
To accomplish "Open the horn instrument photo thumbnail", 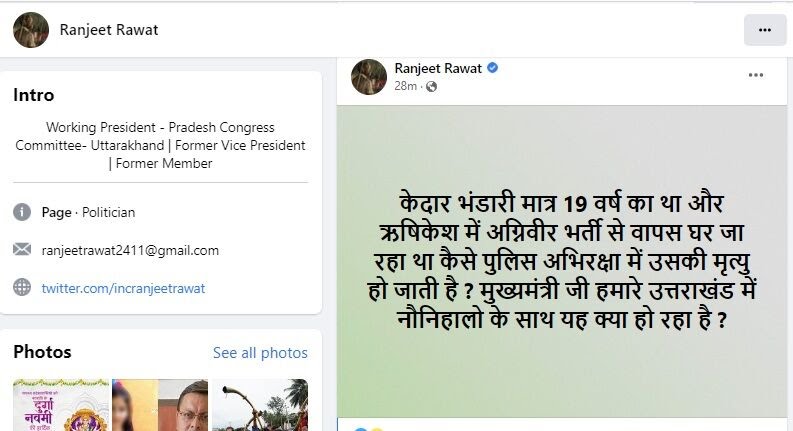I will 259,405.
